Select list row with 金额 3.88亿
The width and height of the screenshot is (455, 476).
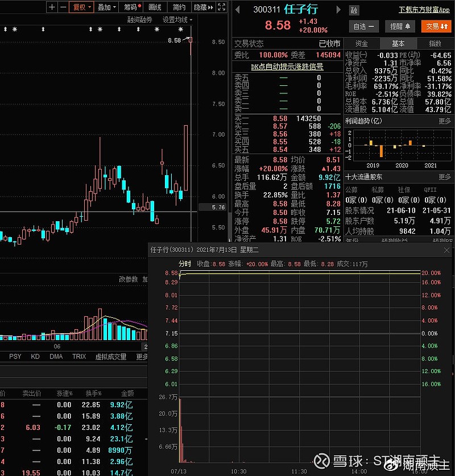74,416
